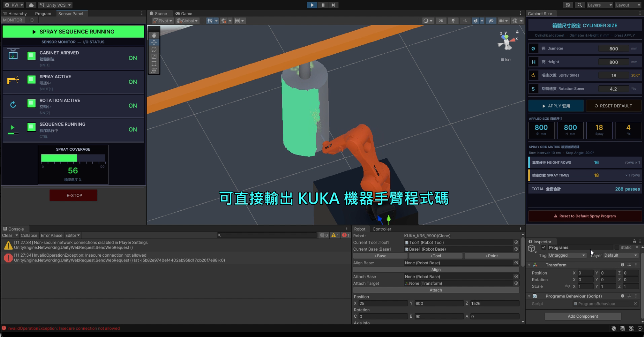
Task: Click the Diameter value field
Action: [x=613, y=49]
